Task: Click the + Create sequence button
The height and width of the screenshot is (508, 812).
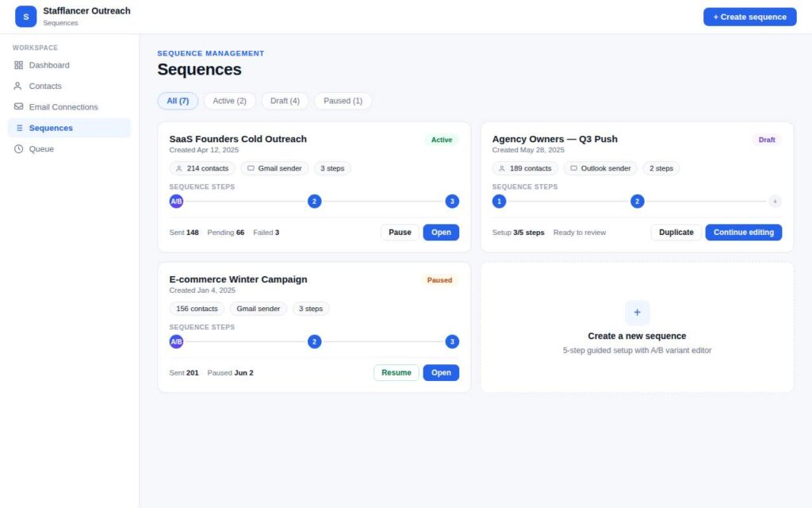Action: (749, 17)
